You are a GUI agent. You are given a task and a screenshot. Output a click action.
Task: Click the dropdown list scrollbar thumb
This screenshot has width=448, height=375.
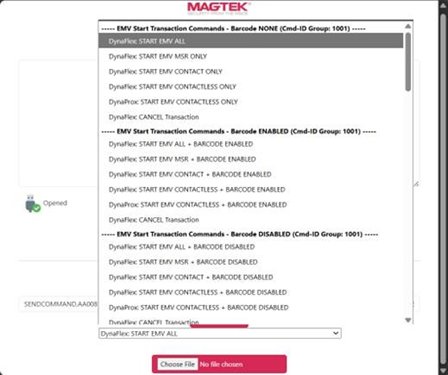408,62
